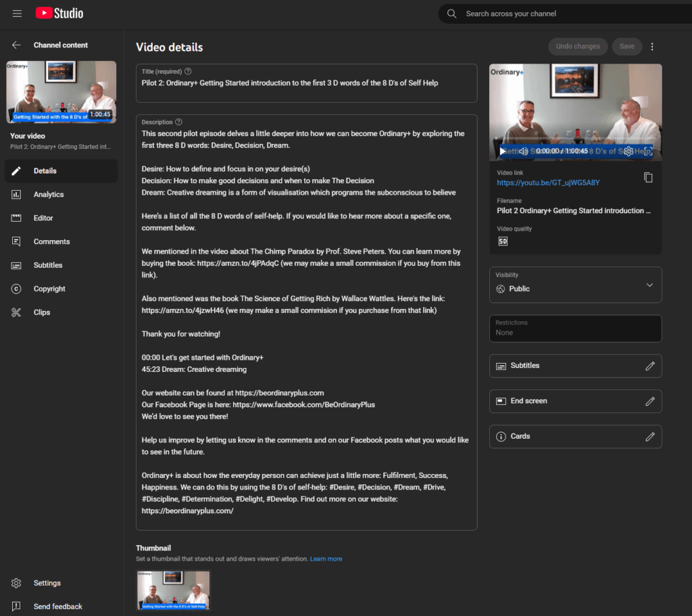Click the Your video label
Viewport: 692px width, 616px height.
coord(27,136)
